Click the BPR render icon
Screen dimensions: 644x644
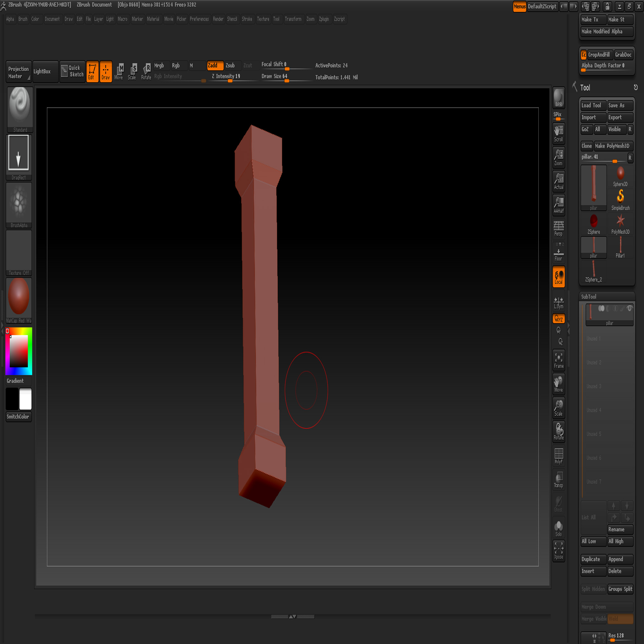point(558,98)
